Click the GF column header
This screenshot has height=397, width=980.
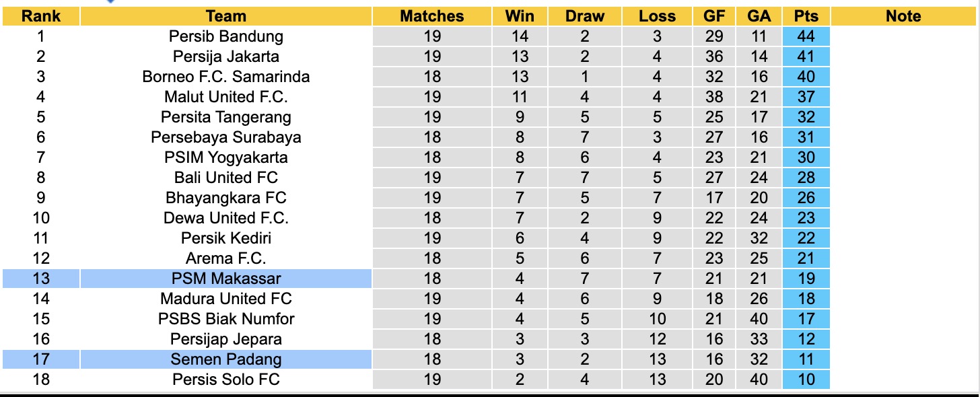click(x=714, y=16)
